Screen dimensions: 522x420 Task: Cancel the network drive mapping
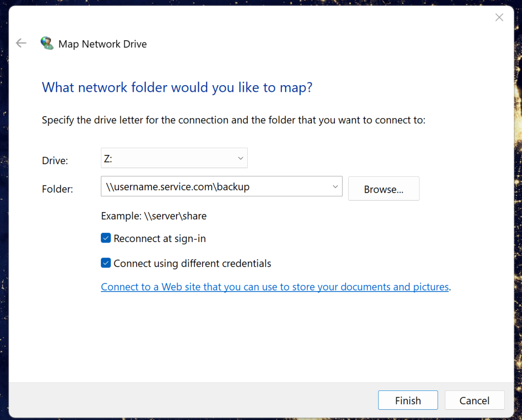coord(474,400)
